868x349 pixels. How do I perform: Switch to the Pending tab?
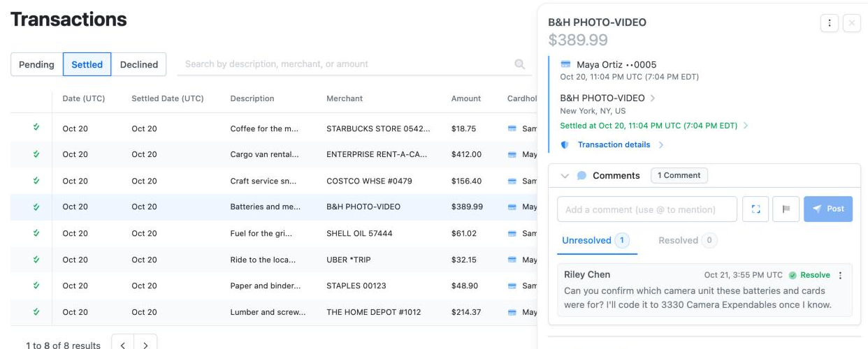[36, 64]
